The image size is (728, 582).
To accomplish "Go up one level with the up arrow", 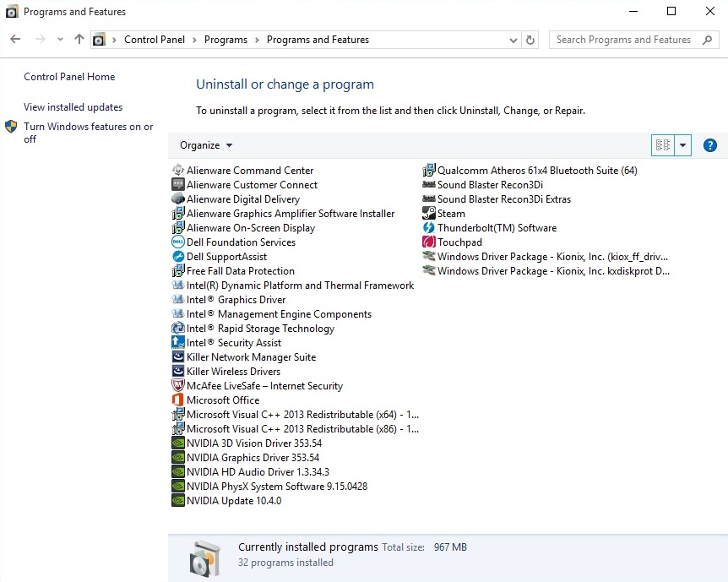I will [x=79, y=40].
